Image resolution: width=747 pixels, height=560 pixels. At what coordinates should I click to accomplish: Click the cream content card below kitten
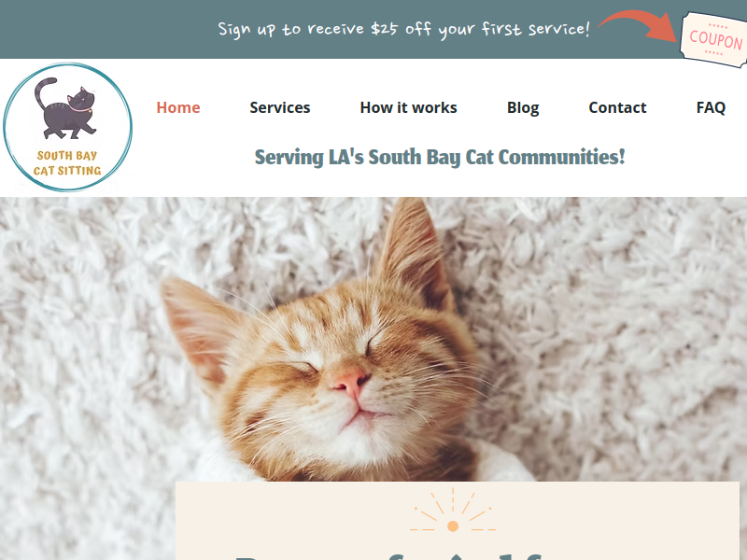tap(458, 521)
